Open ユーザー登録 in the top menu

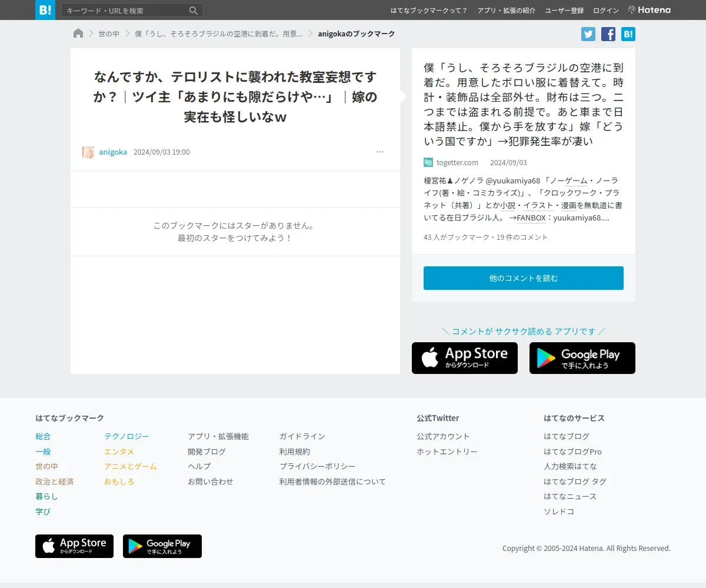coord(564,11)
